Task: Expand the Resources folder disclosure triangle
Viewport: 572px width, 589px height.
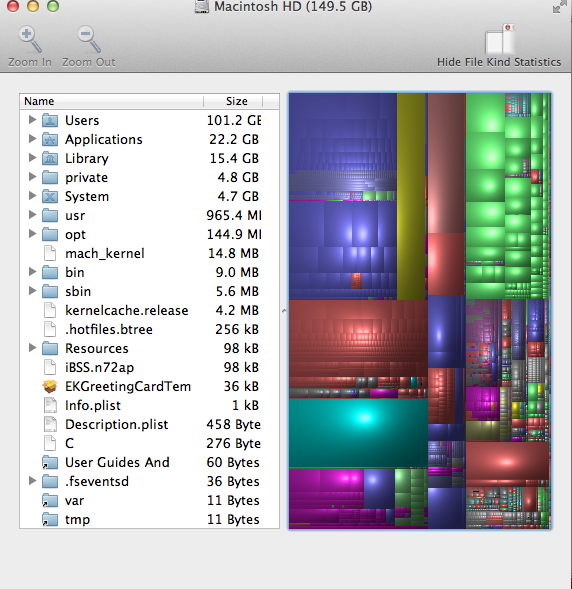Action: click(33, 347)
